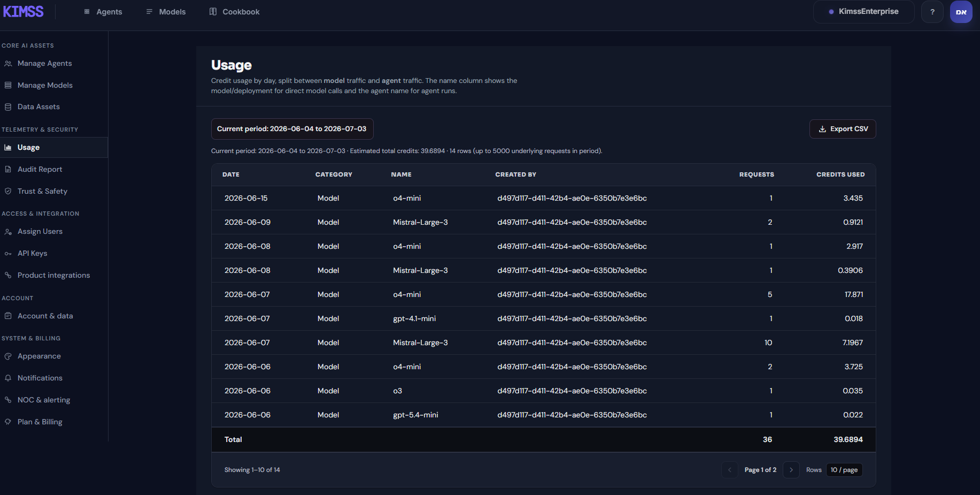
Task: Sort by the NAME column header
Action: tap(401, 175)
